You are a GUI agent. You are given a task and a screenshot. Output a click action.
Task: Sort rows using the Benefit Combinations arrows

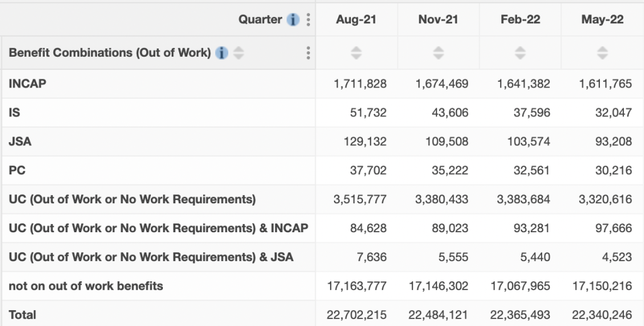coord(238,53)
